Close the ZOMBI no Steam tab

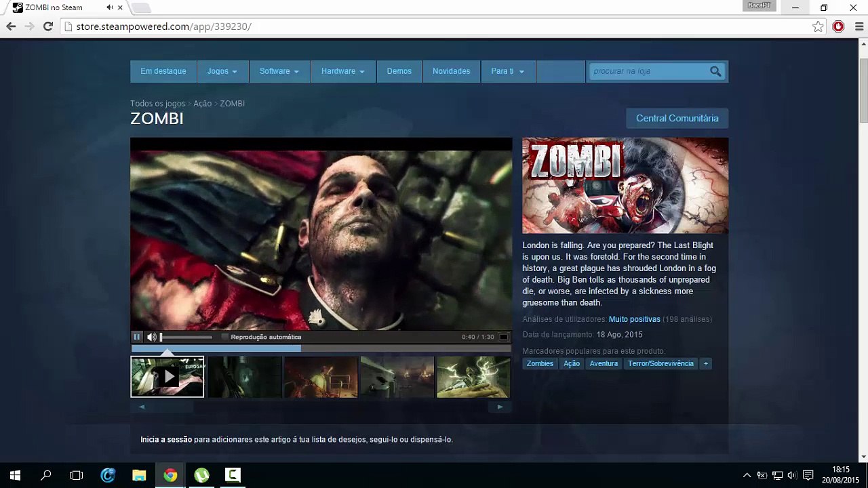tap(121, 7)
